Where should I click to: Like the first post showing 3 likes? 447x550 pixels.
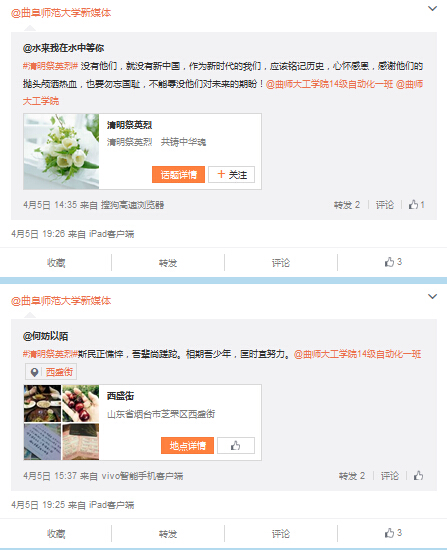click(393, 262)
